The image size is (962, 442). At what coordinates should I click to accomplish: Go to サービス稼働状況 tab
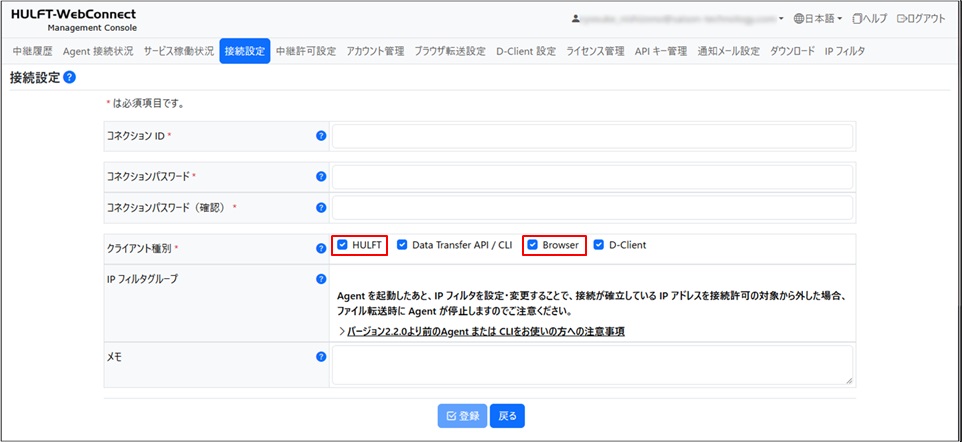pos(179,52)
